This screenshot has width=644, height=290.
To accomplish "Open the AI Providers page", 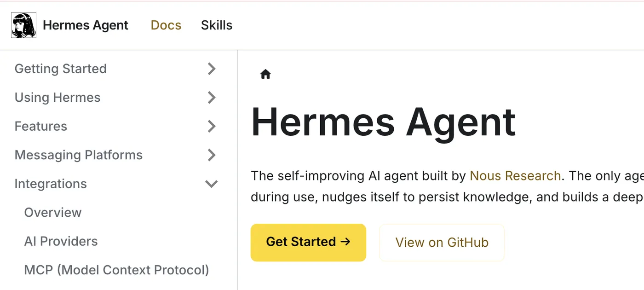I will 60,241.
